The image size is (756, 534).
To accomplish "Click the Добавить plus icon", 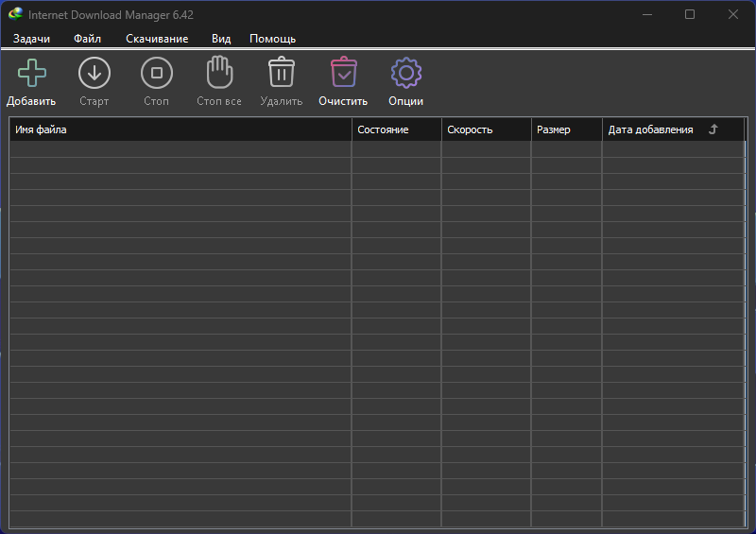I will tap(32, 73).
